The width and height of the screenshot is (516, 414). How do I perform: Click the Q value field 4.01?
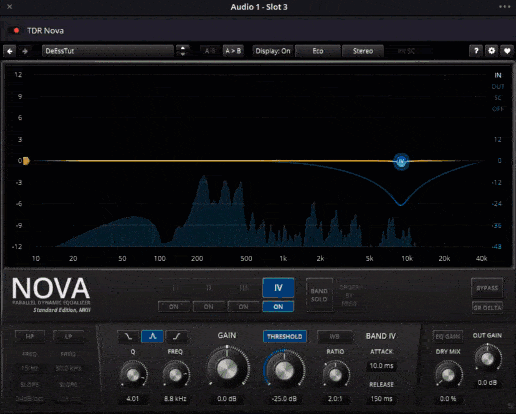click(133, 399)
